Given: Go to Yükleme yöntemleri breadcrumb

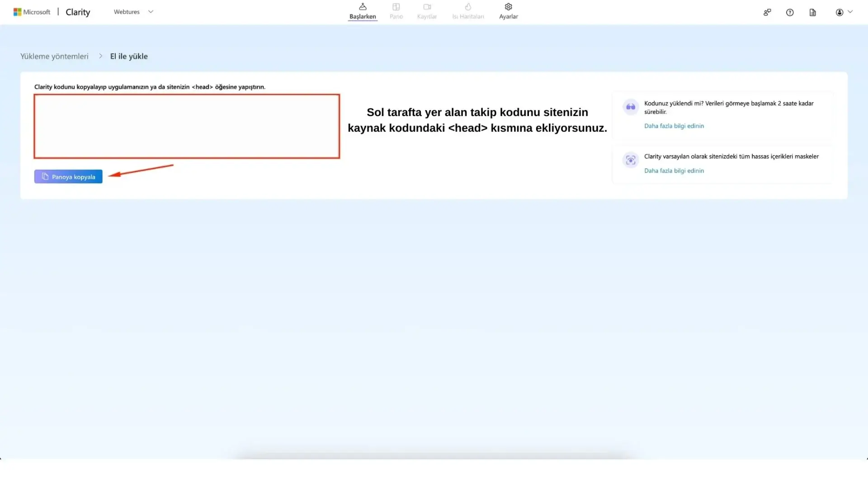Looking at the screenshot, I should click(54, 56).
